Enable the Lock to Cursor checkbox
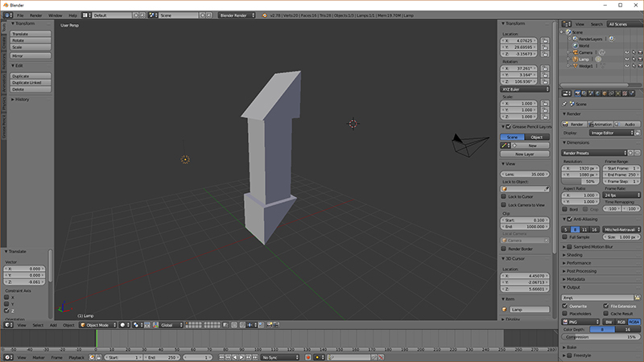This screenshot has height=362, width=644. (504, 196)
